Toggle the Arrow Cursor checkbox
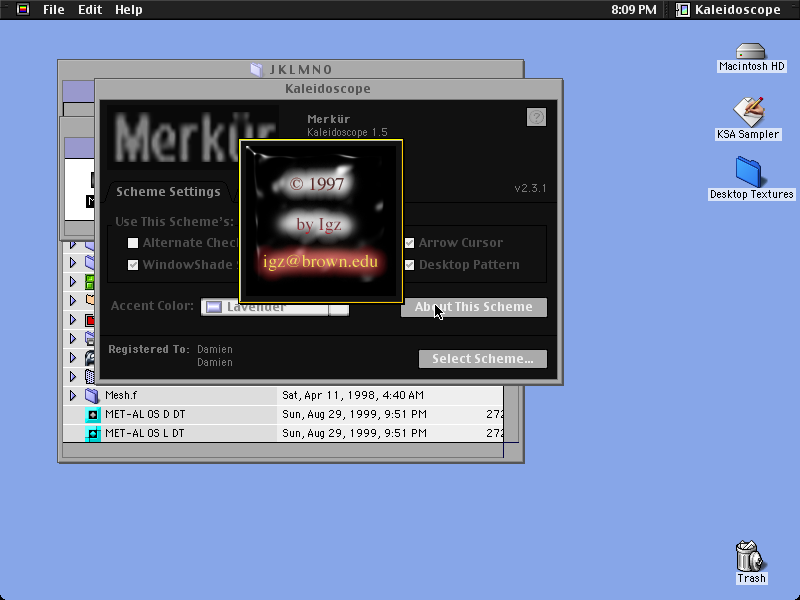 click(409, 243)
